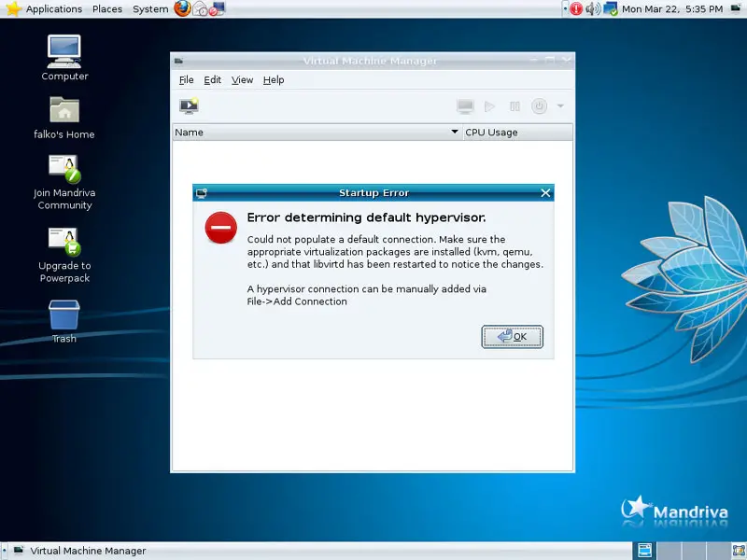
Task: Click the Shut down power icon
Action: (x=539, y=105)
